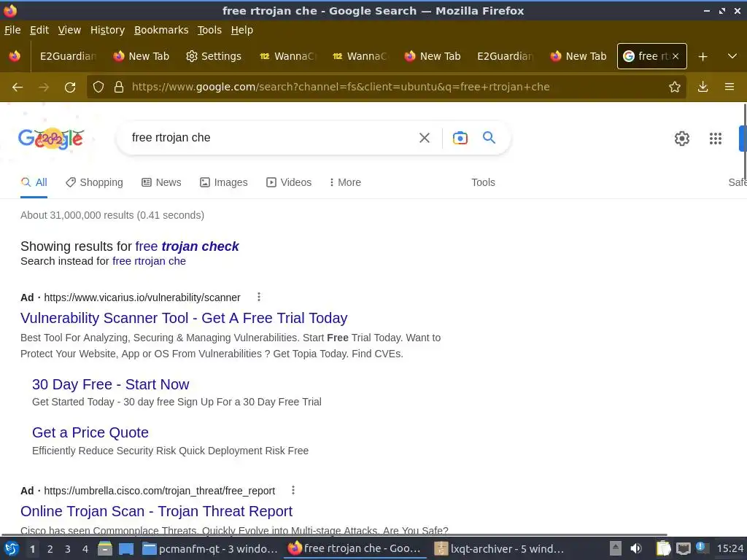Click the Google doodle logo
Viewport: 747px width, 560px height.
click(x=51, y=139)
